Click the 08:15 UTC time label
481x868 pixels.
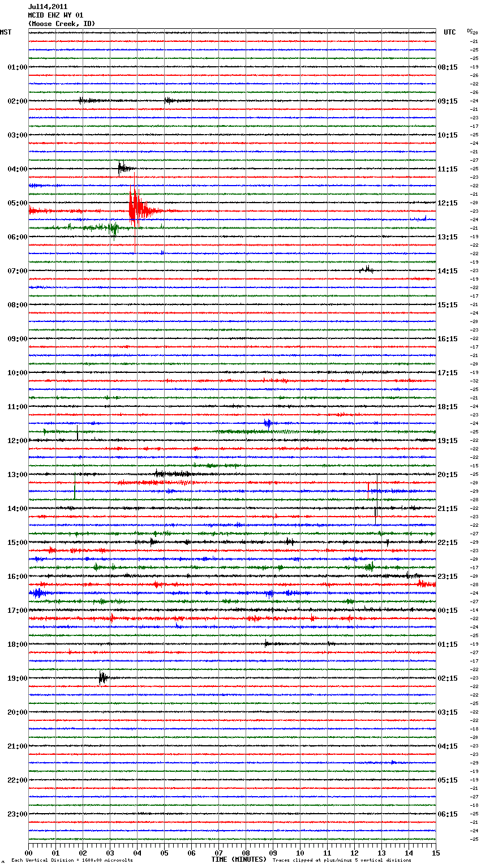[x=448, y=67]
